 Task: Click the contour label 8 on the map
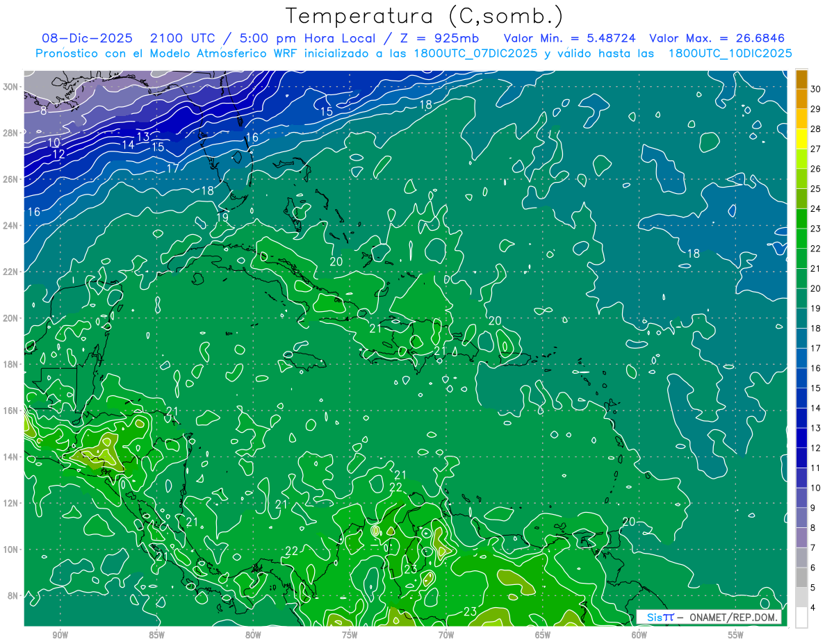pyautogui.click(x=43, y=110)
